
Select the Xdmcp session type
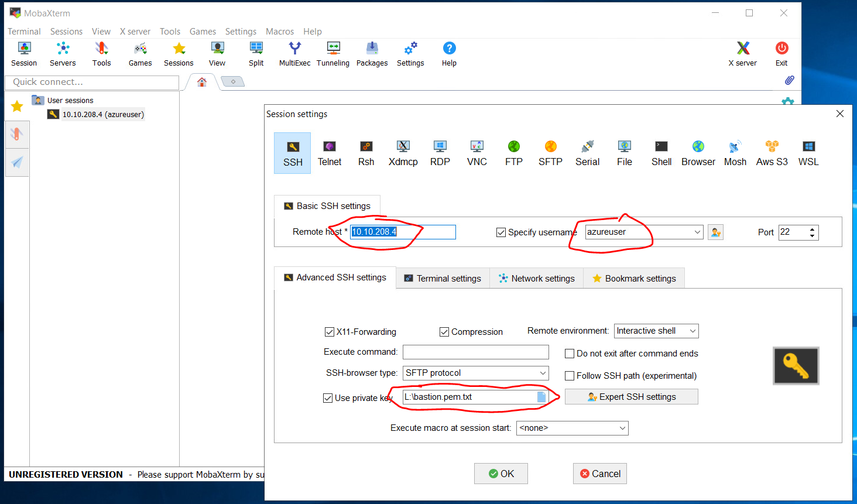403,153
